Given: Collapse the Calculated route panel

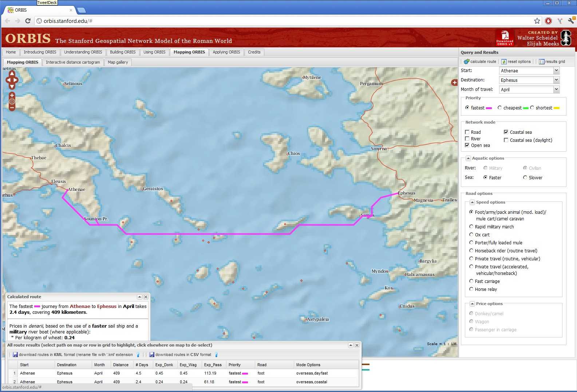Looking at the screenshot, I should click(x=139, y=297).
